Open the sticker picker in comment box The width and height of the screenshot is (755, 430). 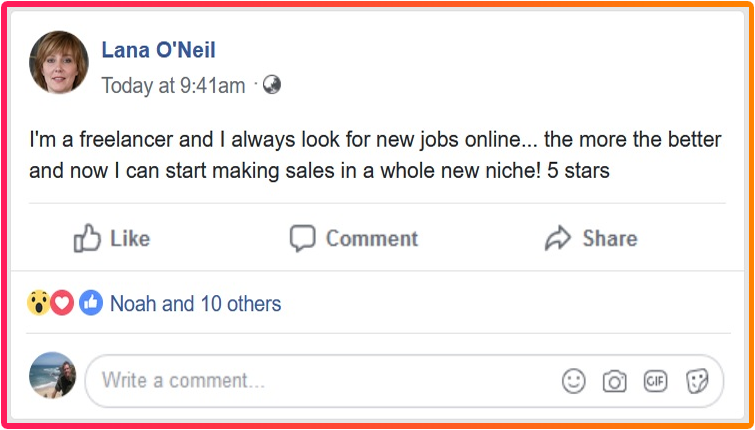point(696,381)
